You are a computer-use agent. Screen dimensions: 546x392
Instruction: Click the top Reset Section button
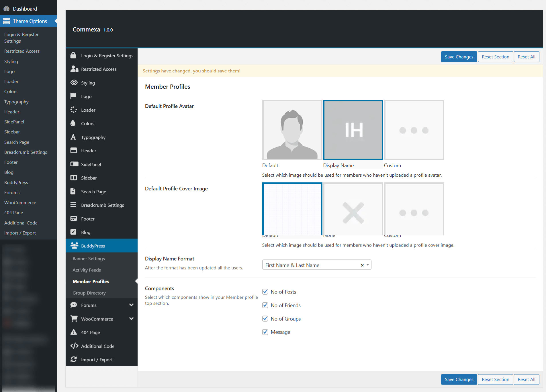click(495, 57)
